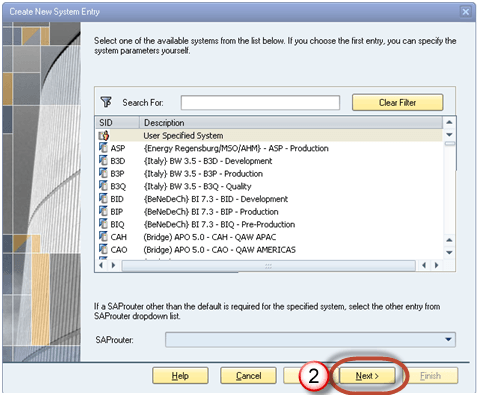Click the Help button
Viewport: 479px width, 395px height.
coord(180,376)
